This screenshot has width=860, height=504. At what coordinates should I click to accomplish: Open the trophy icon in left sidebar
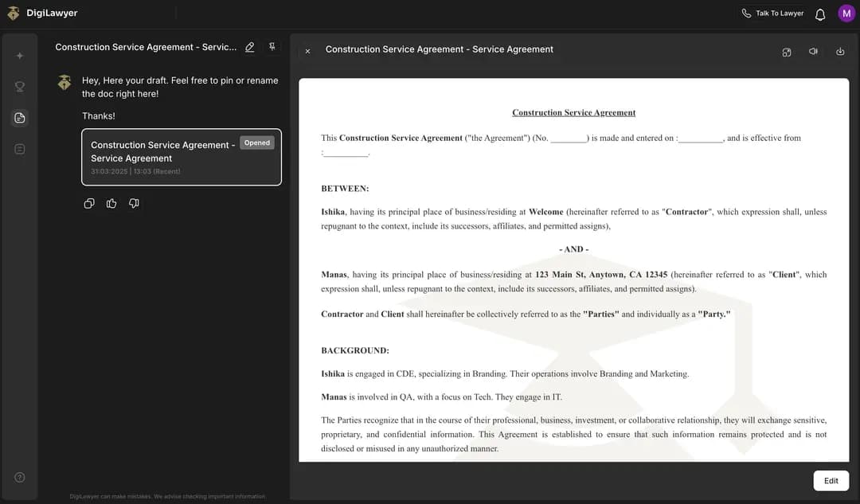pos(20,87)
